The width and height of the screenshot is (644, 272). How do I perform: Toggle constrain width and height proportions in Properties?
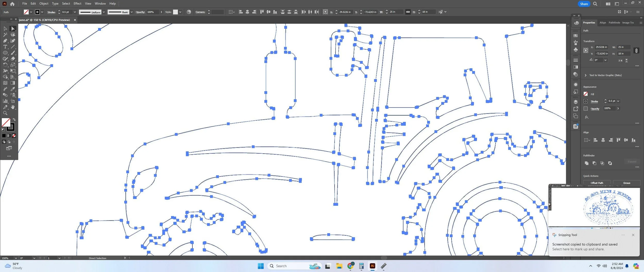636,51
